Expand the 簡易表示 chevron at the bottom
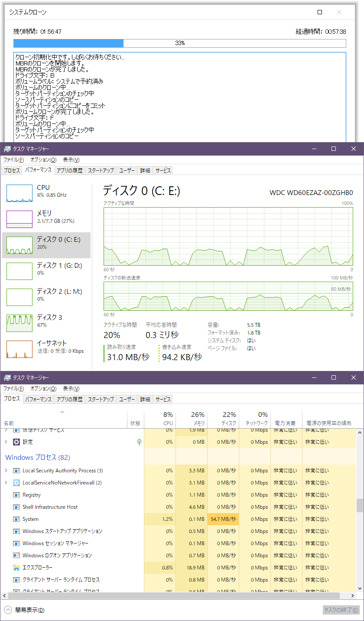This screenshot has width=364, height=621. click(x=8, y=608)
